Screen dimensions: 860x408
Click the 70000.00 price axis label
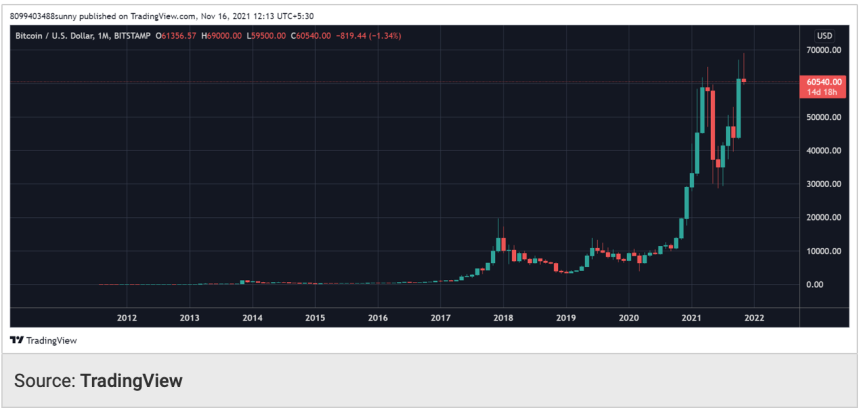[x=822, y=50]
